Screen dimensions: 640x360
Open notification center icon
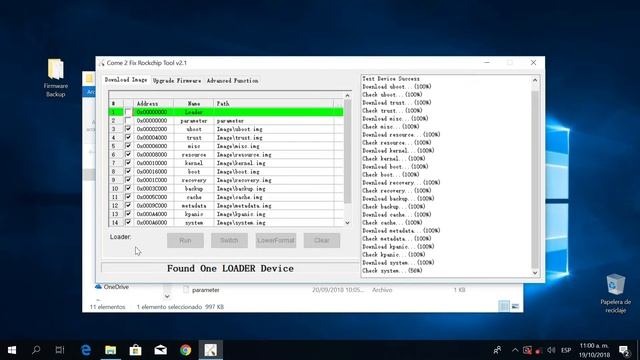pyautogui.click(x=624, y=350)
